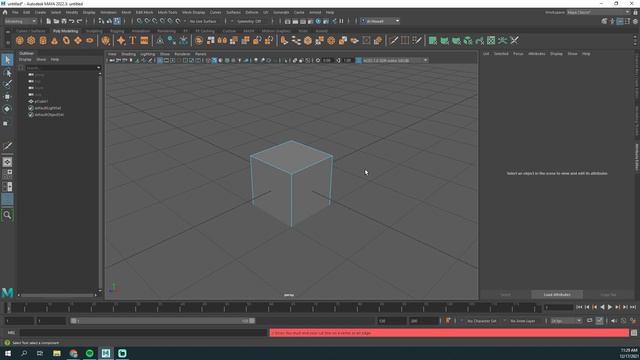Switch to the Rigging shelf tab
Viewport: 640px width, 360px height.
click(x=117, y=31)
